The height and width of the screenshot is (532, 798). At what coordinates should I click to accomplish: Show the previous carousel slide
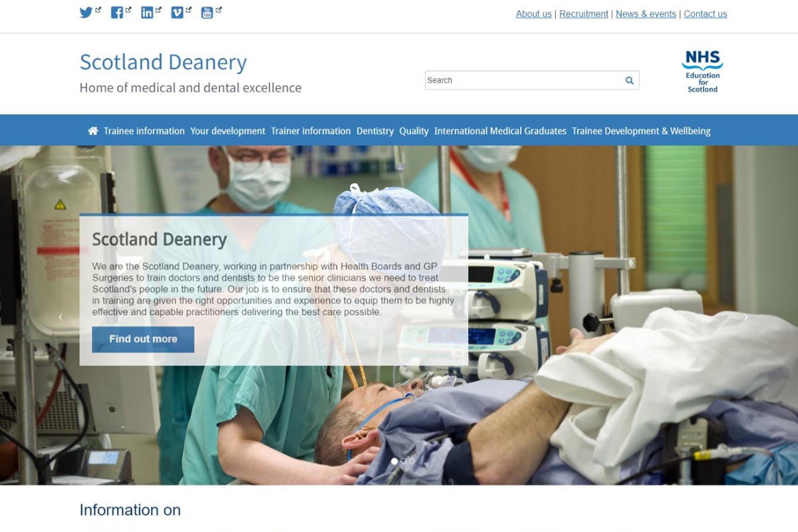click(61, 317)
